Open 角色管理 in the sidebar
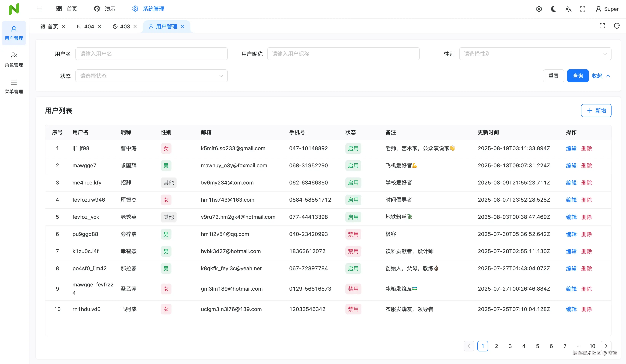This screenshot has height=364, width=626. coord(14,60)
